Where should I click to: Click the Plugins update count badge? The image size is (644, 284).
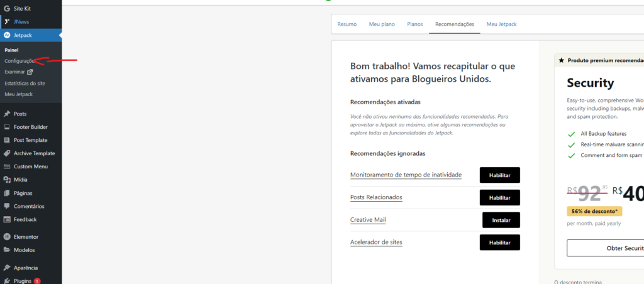click(x=37, y=281)
